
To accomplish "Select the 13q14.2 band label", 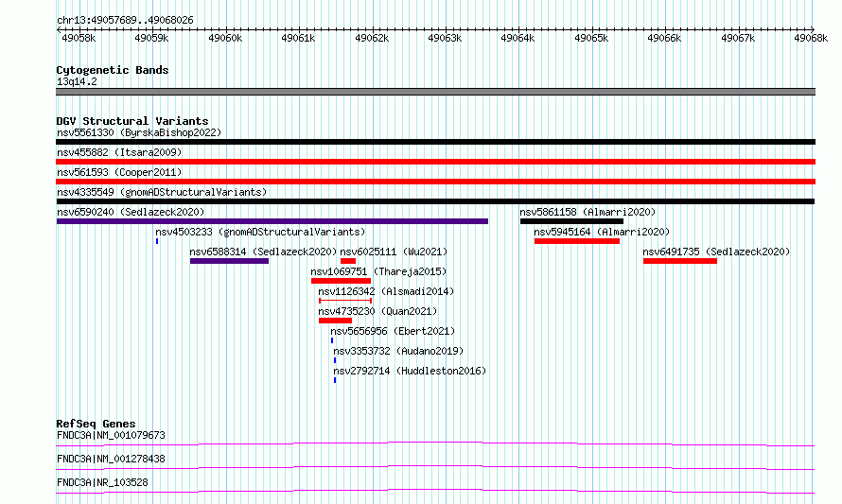I will [77, 81].
